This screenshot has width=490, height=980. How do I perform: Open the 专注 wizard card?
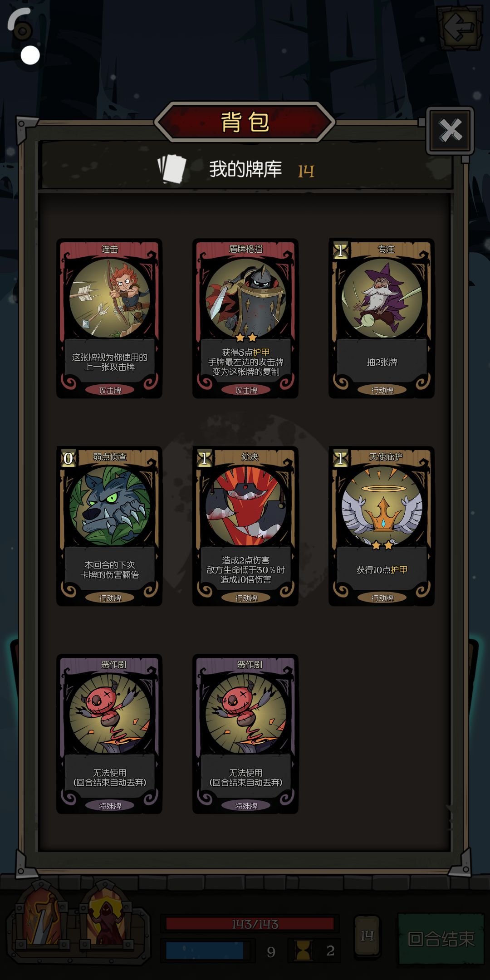click(382, 318)
